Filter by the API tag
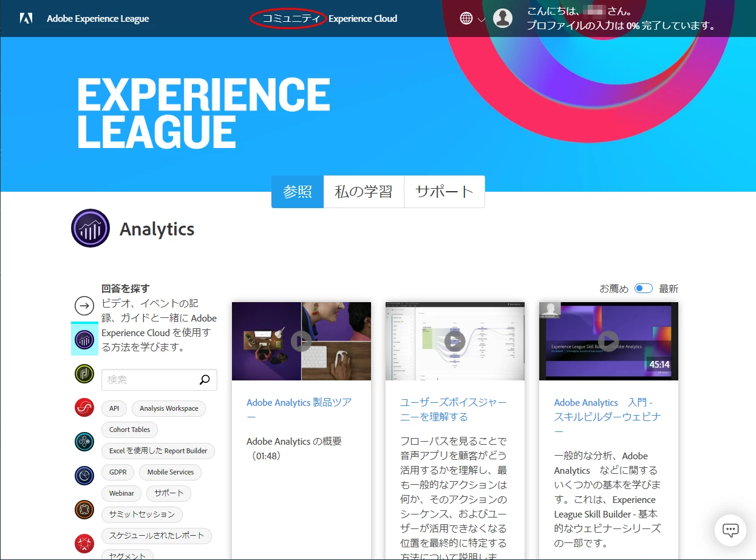 pos(114,408)
